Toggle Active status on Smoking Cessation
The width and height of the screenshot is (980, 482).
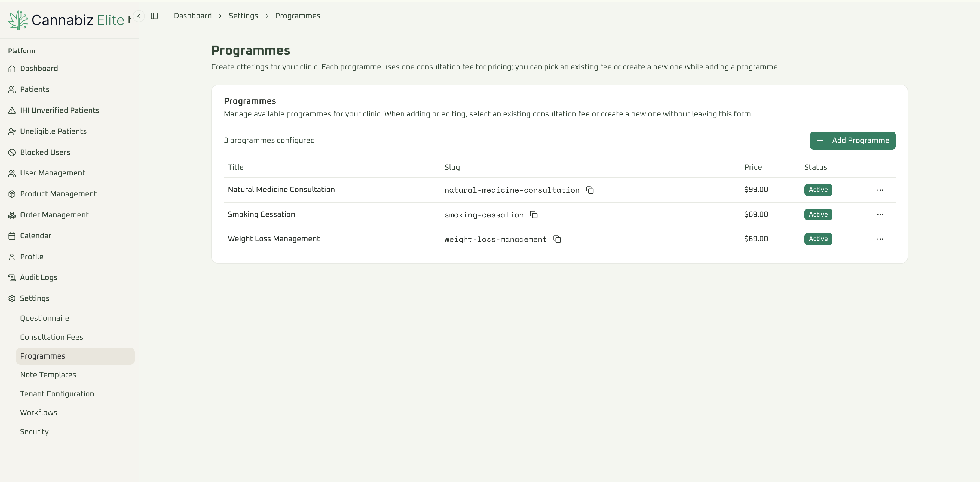[818, 214]
